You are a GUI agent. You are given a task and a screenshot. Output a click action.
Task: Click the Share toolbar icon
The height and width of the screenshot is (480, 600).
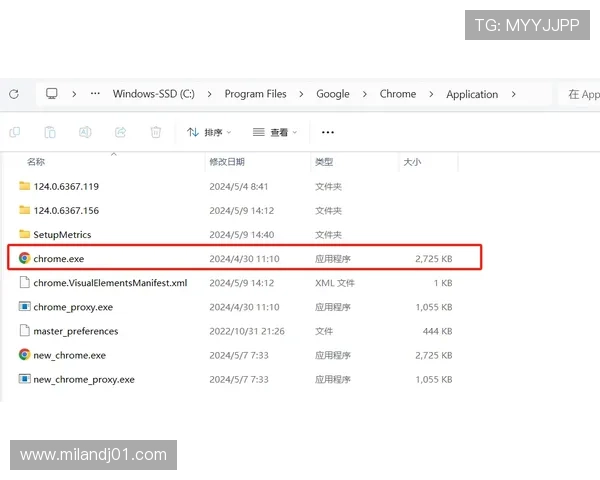[x=121, y=132]
